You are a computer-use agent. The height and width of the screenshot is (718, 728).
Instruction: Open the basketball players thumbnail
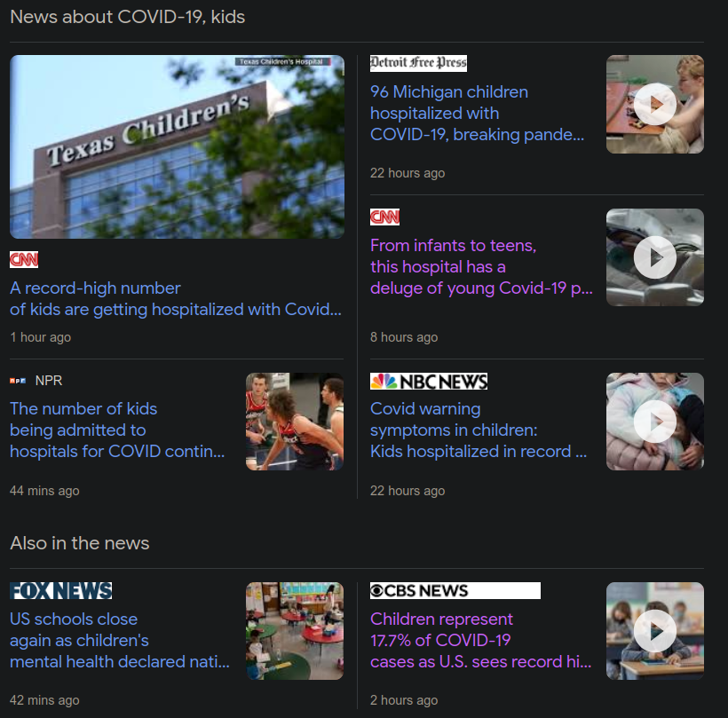(295, 422)
